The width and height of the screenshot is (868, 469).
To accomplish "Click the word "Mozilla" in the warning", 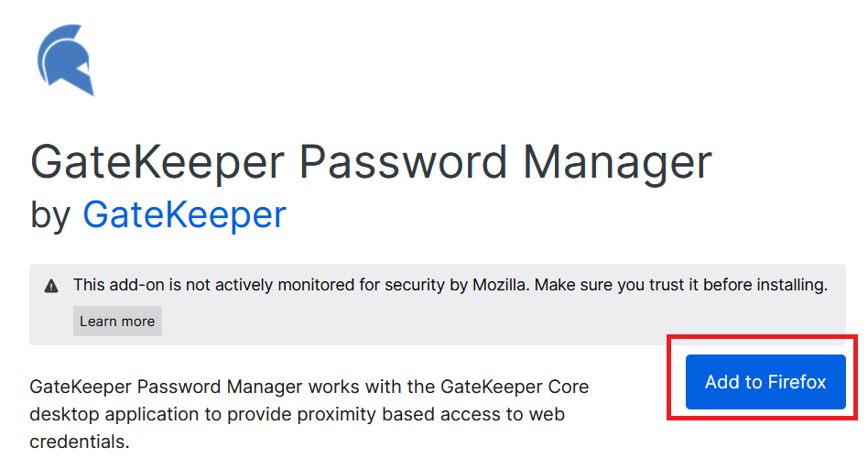I will pos(499,285).
